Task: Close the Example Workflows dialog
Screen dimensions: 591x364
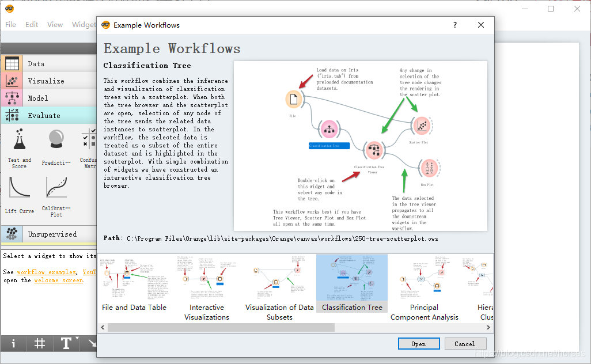Action: (x=481, y=25)
